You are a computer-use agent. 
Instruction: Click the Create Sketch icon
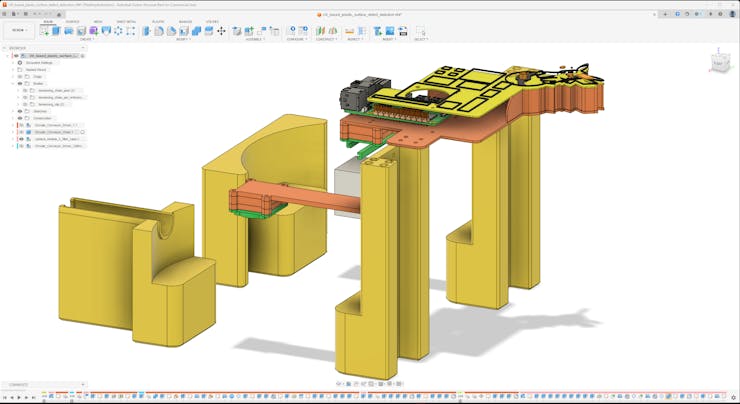click(x=45, y=31)
